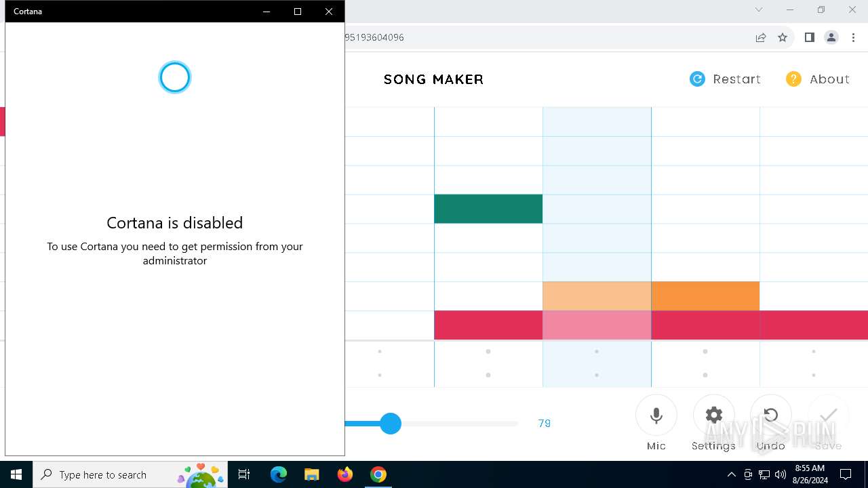Switch to Chrome taskbar icon
868x488 pixels.
pos(378,474)
